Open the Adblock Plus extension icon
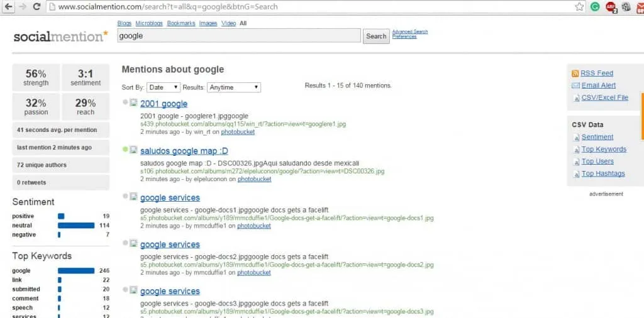Image resolution: width=644 pixels, height=318 pixels. 611,7
